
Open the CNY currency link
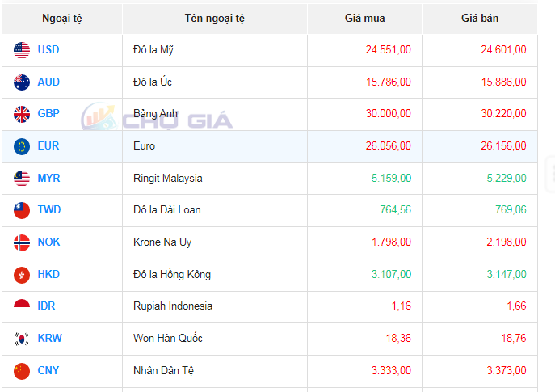coord(48,370)
